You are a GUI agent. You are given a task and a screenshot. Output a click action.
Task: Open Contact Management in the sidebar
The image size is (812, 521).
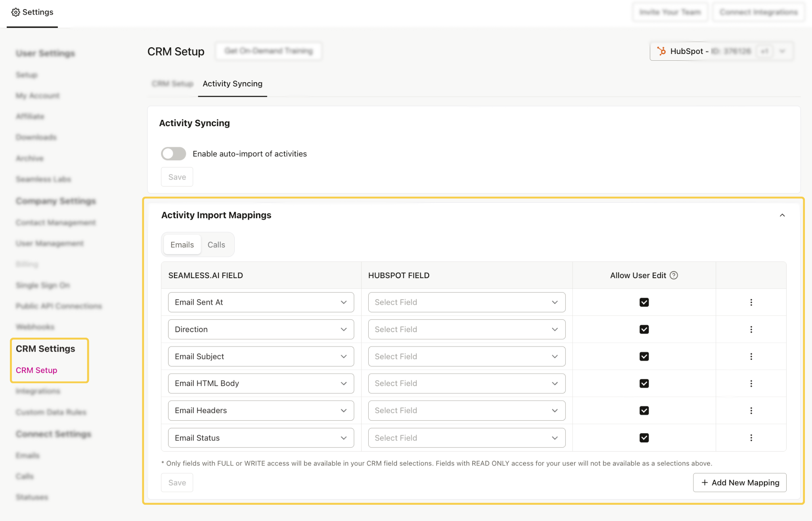[56, 223]
